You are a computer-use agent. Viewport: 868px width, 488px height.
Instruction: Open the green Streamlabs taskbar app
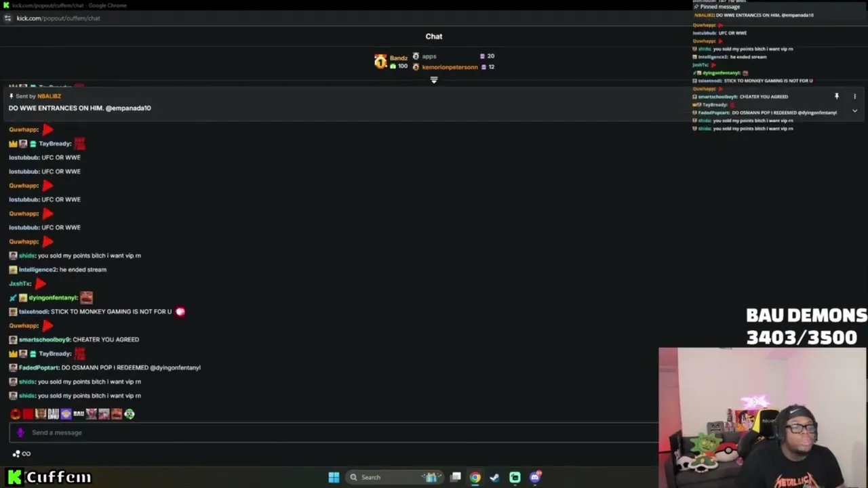point(515,477)
